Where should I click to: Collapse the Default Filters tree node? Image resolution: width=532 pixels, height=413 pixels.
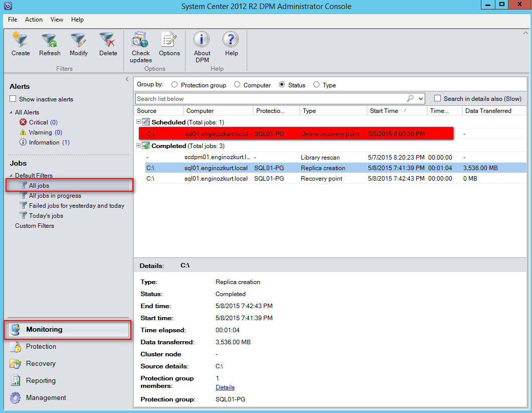tap(11, 176)
